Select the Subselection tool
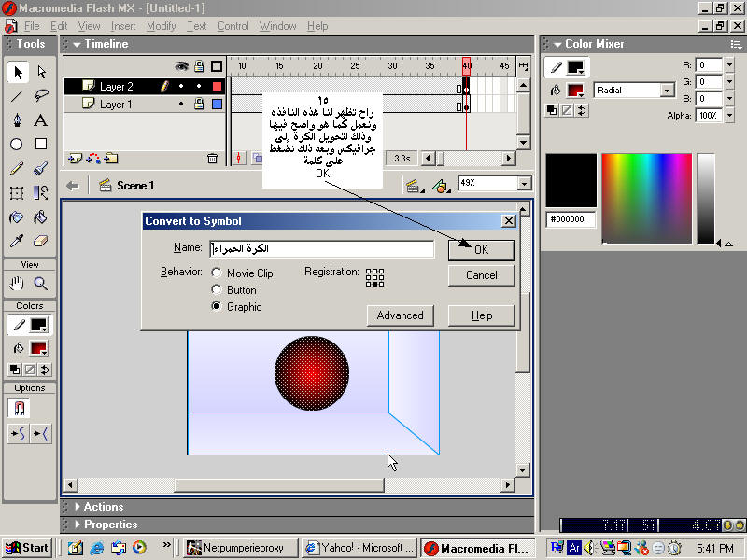Image resolution: width=747 pixels, height=560 pixels. tap(41, 73)
